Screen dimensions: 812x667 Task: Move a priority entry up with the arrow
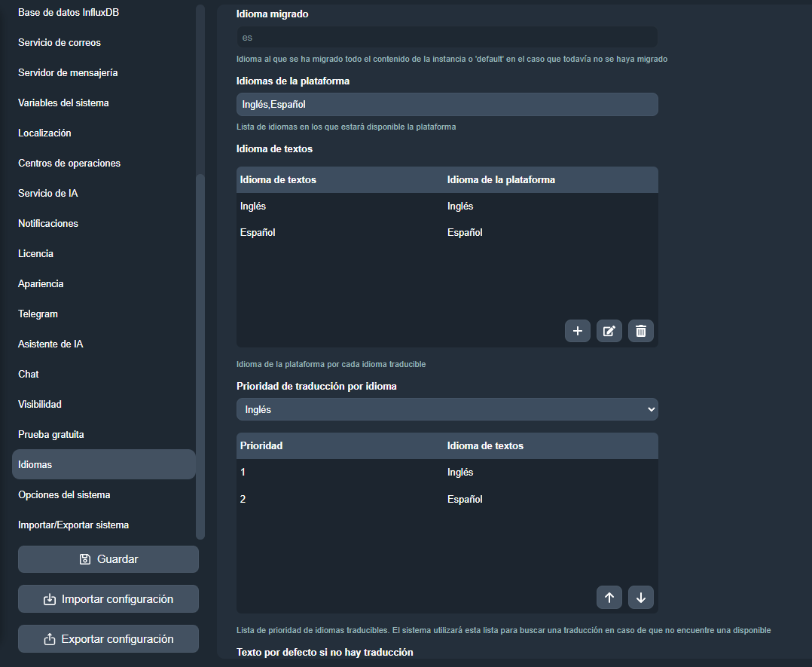point(609,597)
